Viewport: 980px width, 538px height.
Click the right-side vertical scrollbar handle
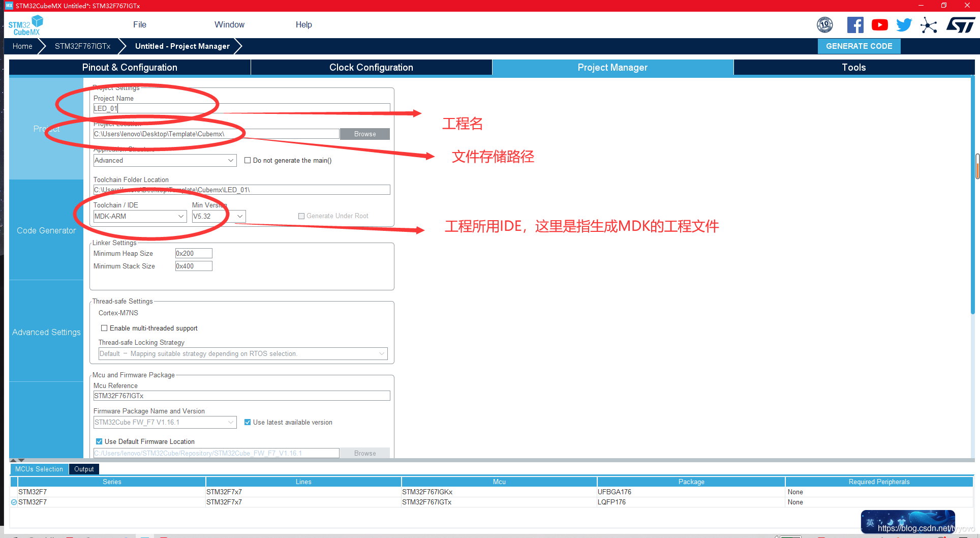977,166
